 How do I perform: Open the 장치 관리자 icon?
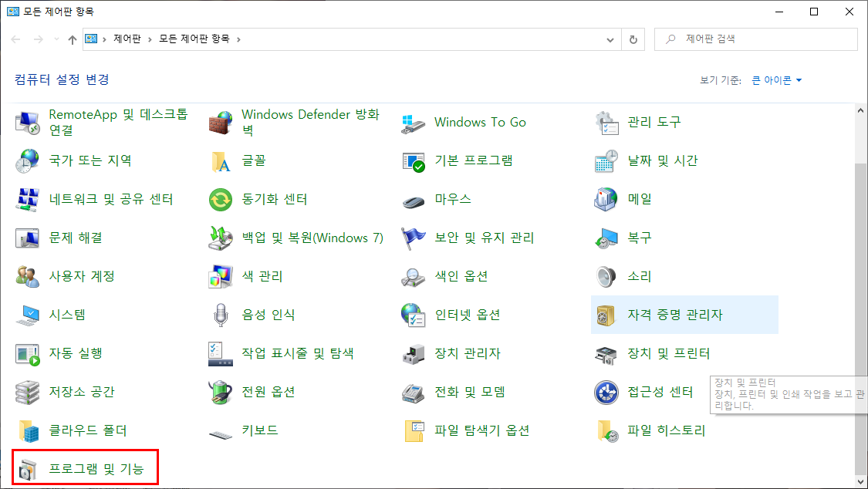point(413,353)
